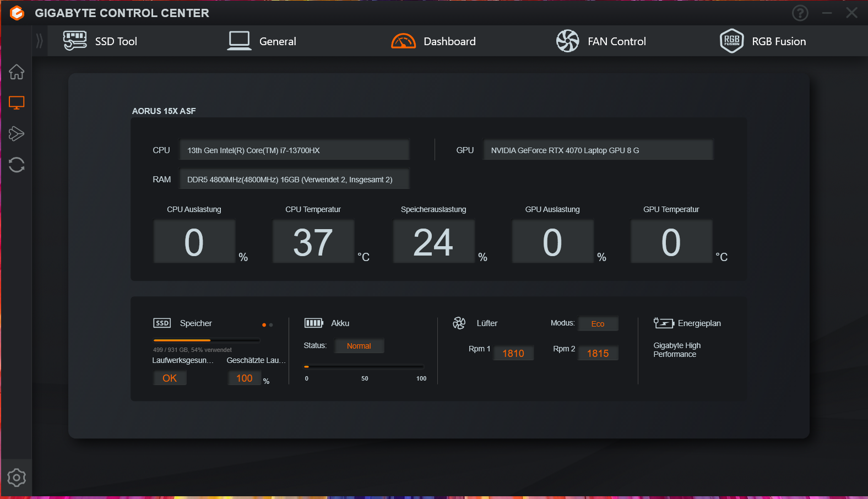
Task: Switch to the FAN Control tab
Action: tap(601, 41)
